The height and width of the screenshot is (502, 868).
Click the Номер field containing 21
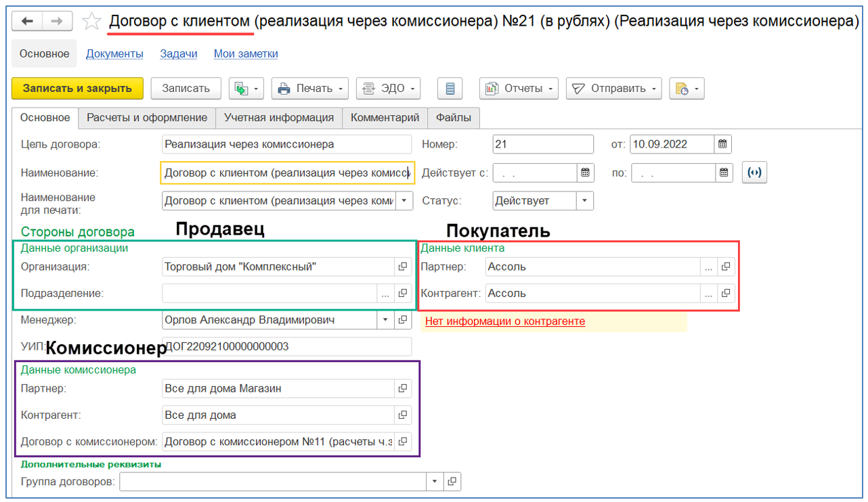tap(543, 144)
